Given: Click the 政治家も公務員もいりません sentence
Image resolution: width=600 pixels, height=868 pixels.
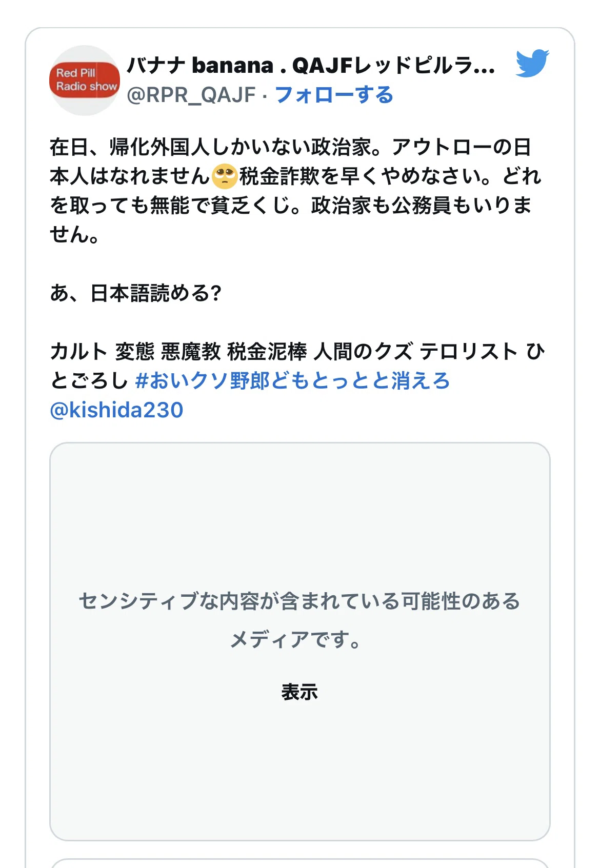Looking at the screenshot, I should click(x=291, y=220).
